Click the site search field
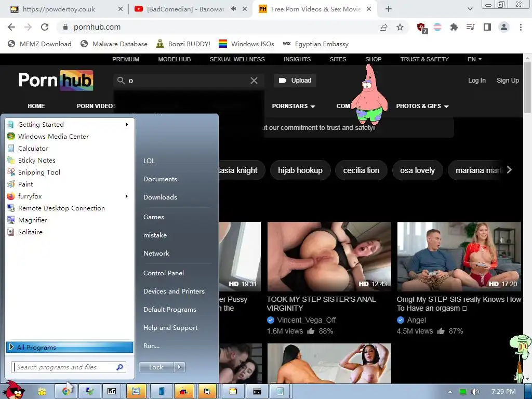Image resolution: width=532 pixels, height=399 pixels. 188,81
